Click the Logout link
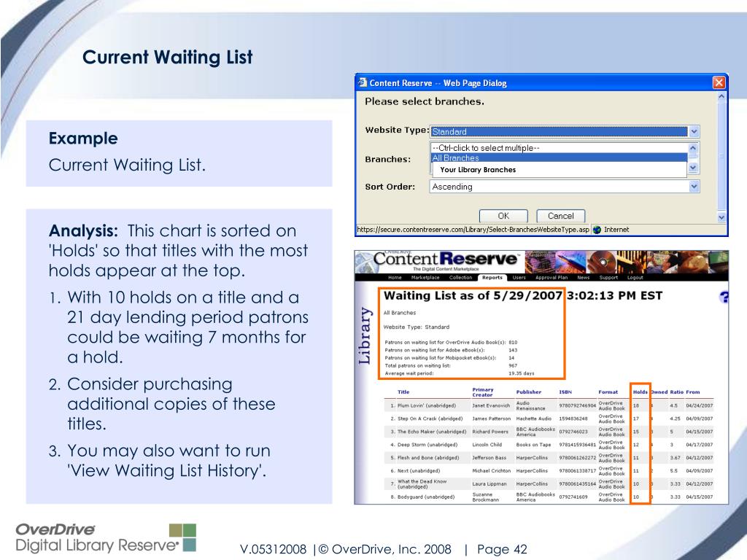Viewport: 747px width, 560px height. [x=635, y=277]
